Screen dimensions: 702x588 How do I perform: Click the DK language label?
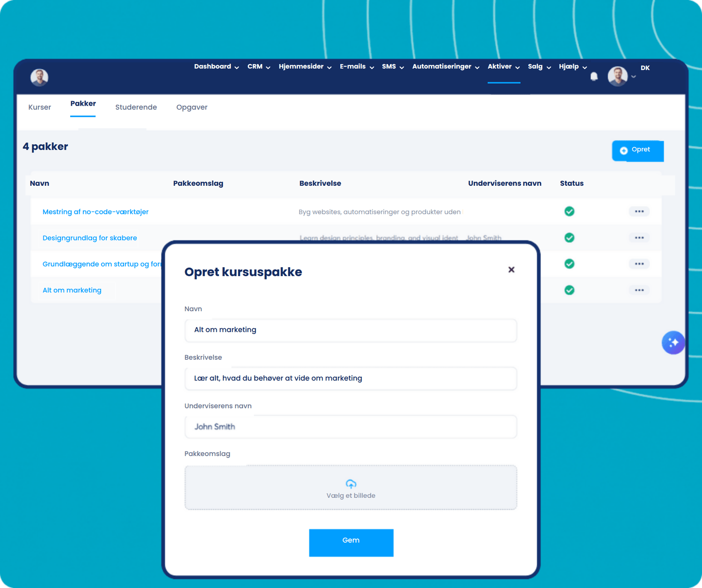(645, 68)
